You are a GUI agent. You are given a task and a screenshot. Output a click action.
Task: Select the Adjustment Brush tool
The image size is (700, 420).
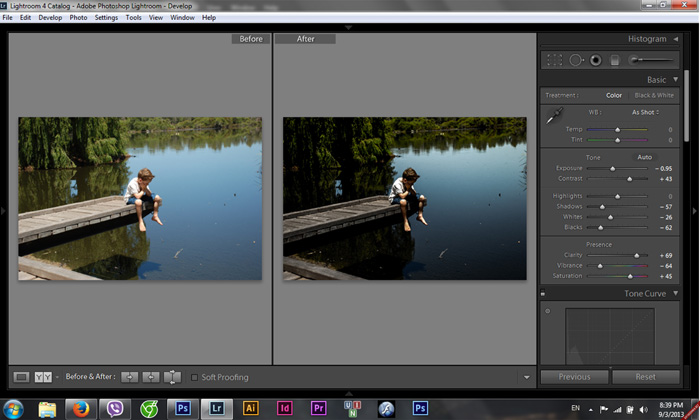click(x=651, y=60)
